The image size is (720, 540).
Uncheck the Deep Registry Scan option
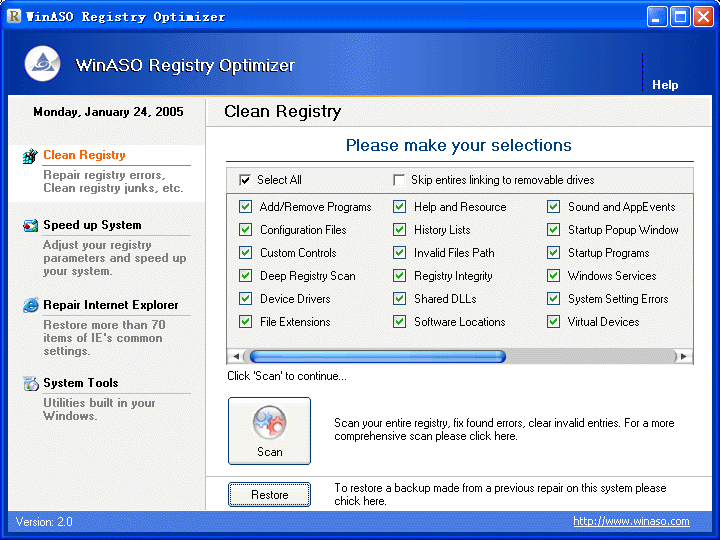point(246,276)
